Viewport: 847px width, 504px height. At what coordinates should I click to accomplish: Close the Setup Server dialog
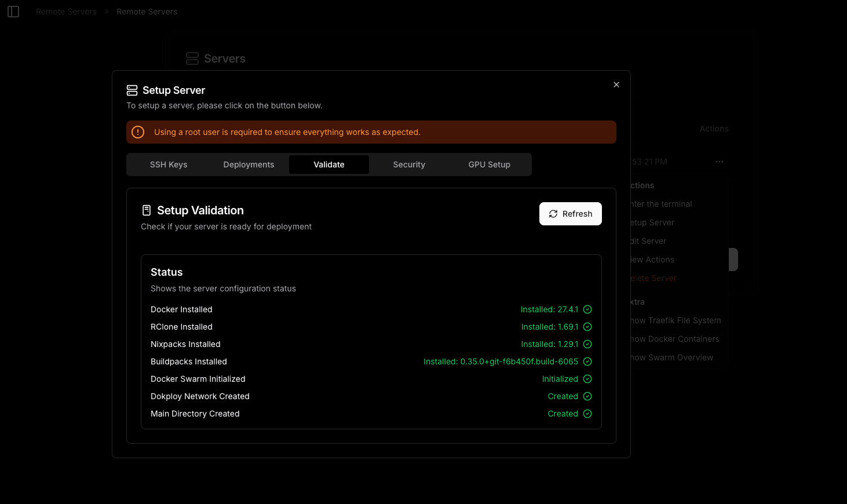[616, 85]
